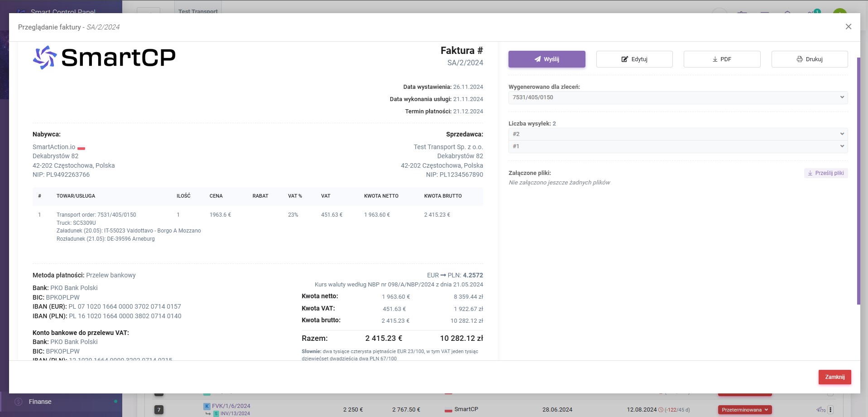This screenshot has height=417, width=868.
Task: Open the Finanse item in the sidebar
Action: (x=40, y=402)
